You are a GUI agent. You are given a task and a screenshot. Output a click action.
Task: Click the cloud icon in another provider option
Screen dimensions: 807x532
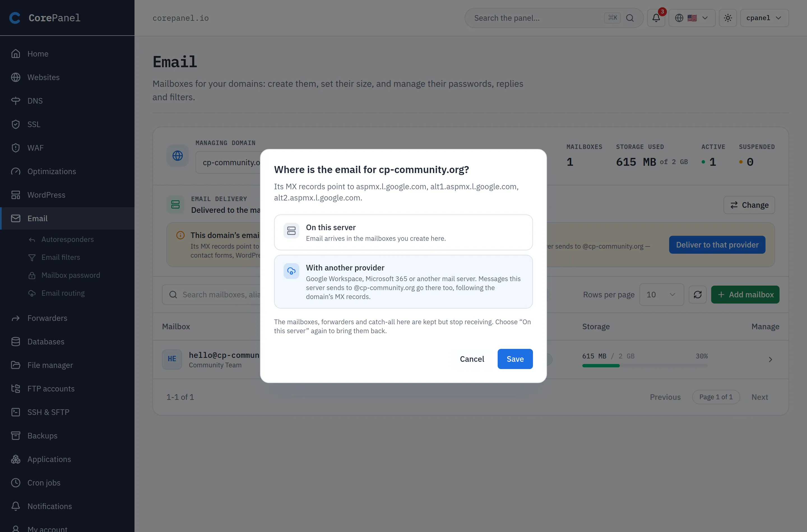pyautogui.click(x=291, y=271)
